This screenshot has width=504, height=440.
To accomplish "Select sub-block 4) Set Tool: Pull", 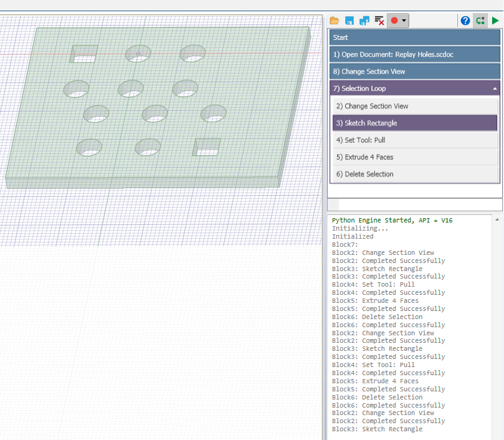I will [415, 140].
